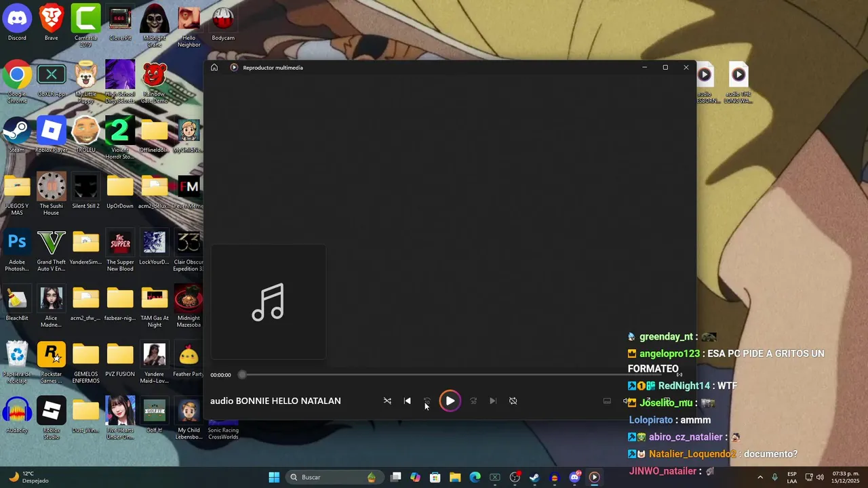Screen dimensions: 868x488
Task: Switch ESP LAA input language
Action: (792, 477)
